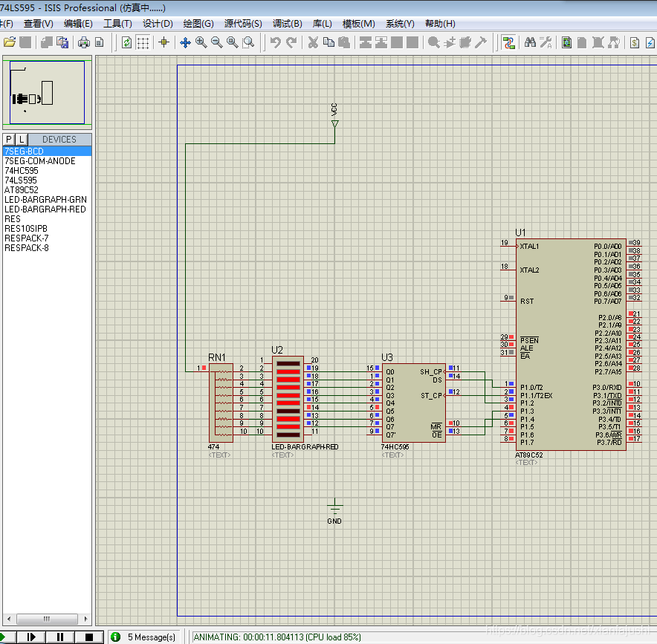Viewport: 657px width, 644px height.
Task: Toggle the grid display icon
Action: click(x=143, y=42)
